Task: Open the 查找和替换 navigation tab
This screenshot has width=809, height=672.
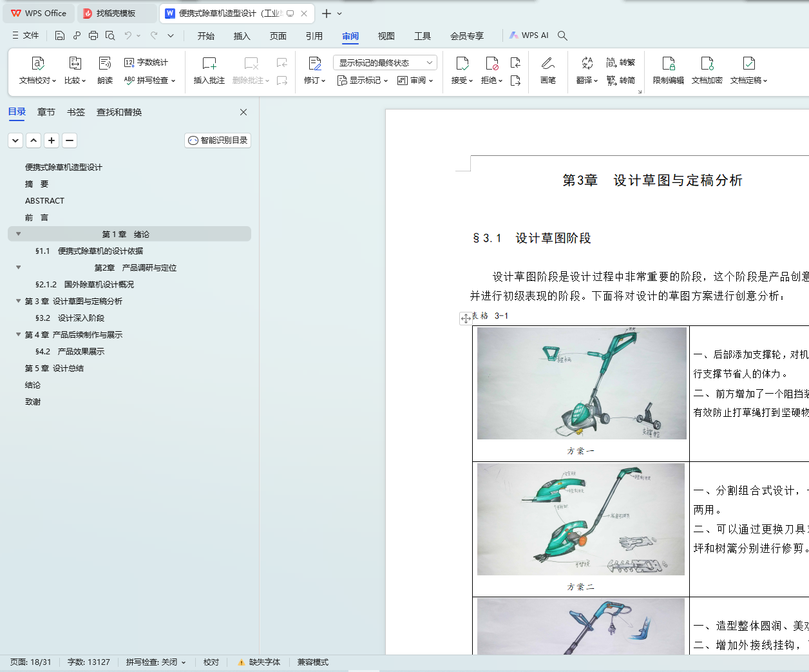Action: point(119,112)
